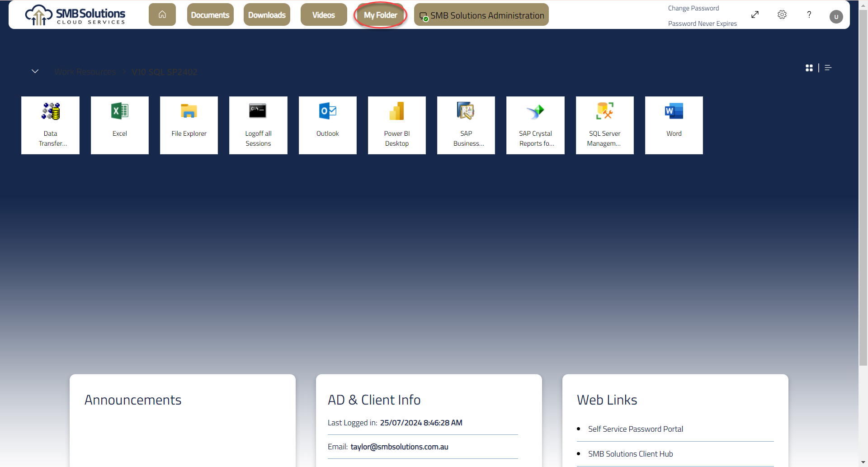
Task: Click the Logoff all Sessions tile
Action: tap(258, 125)
